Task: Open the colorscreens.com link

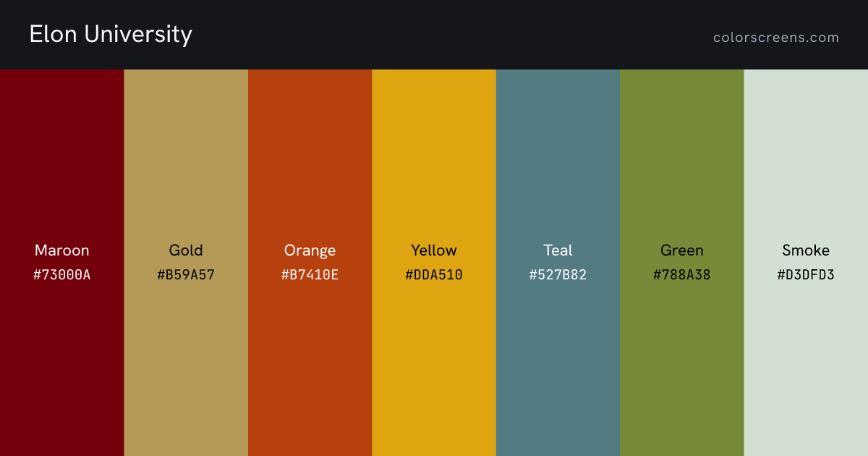Action: (776, 38)
